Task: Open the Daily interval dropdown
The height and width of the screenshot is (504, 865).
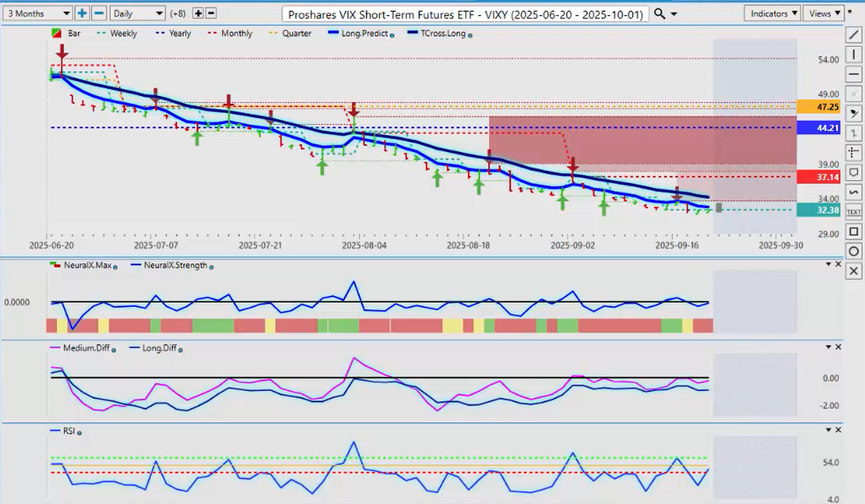Action: pyautogui.click(x=137, y=14)
